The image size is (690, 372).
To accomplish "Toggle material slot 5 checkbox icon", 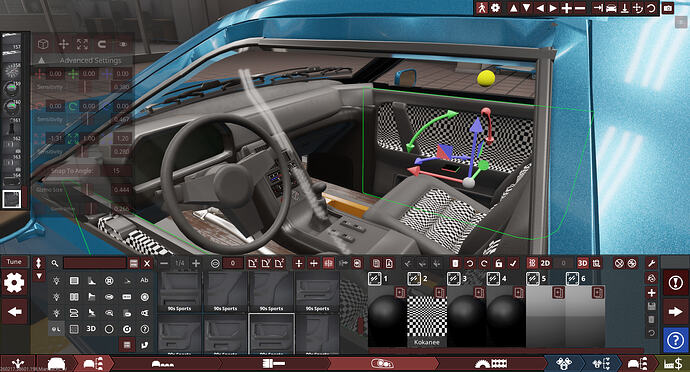I will (532, 278).
